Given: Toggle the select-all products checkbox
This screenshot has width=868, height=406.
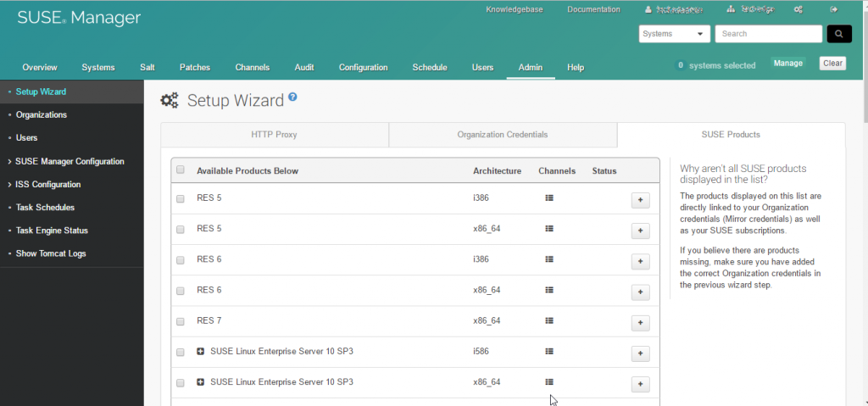Looking at the screenshot, I should [180, 170].
